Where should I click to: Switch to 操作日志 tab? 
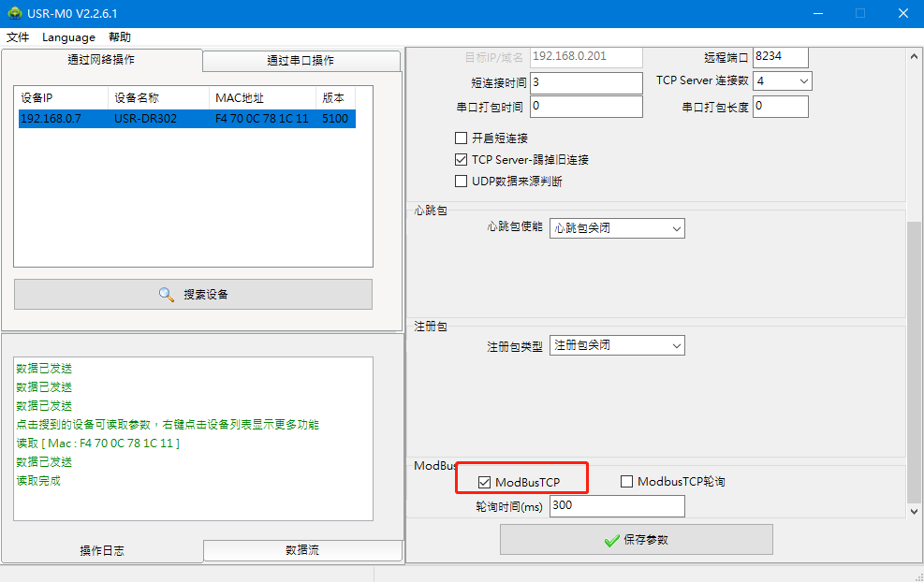[x=102, y=551]
